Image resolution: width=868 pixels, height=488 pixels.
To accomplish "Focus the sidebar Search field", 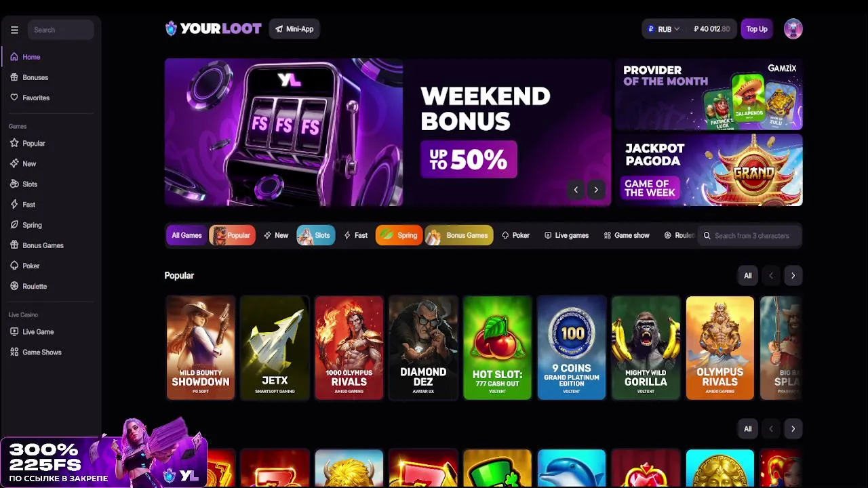I will point(61,30).
